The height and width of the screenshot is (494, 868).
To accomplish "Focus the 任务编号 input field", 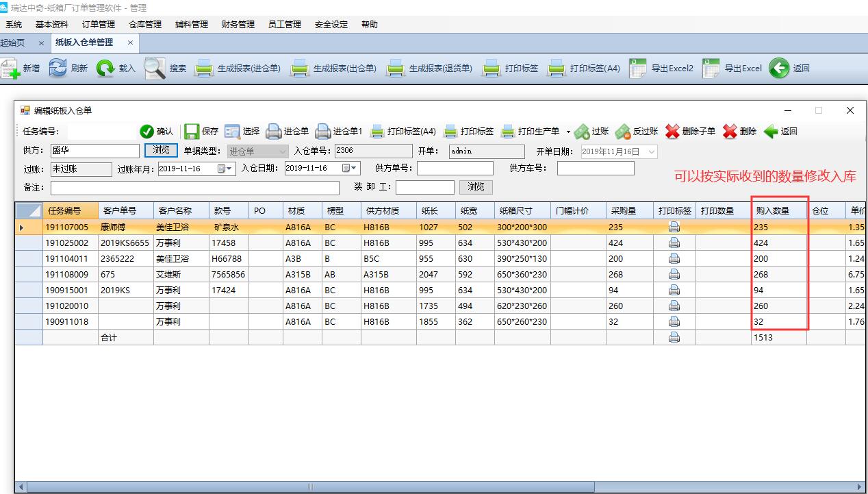I will click(x=102, y=132).
